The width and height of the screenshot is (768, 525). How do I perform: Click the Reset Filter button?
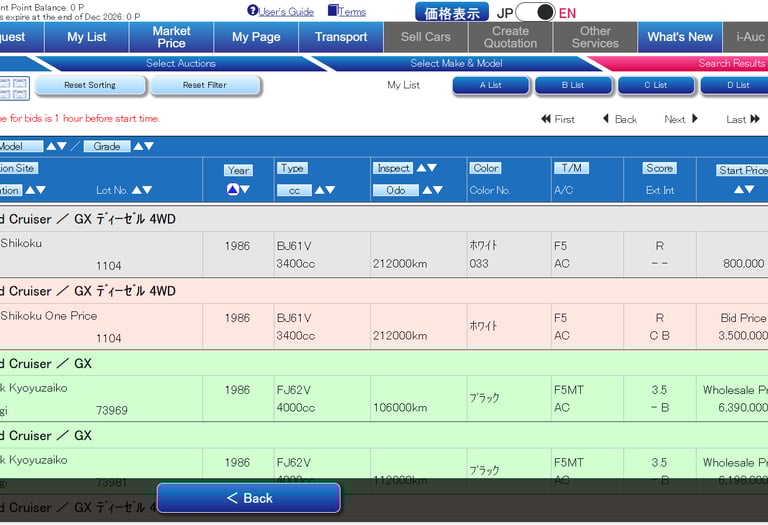pyautogui.click(x=205, y=85)
